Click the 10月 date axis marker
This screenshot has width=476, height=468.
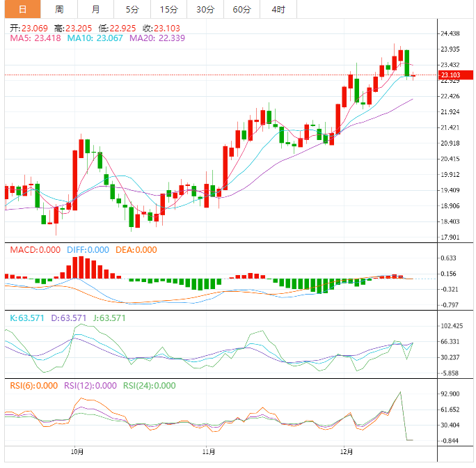click(77, 451)
